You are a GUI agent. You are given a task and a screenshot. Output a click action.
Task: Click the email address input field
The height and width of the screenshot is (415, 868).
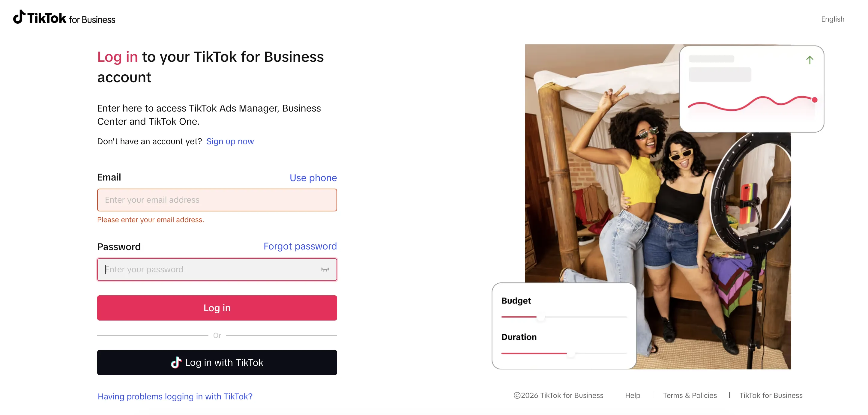pyautogui.click(x=217, y=200)
